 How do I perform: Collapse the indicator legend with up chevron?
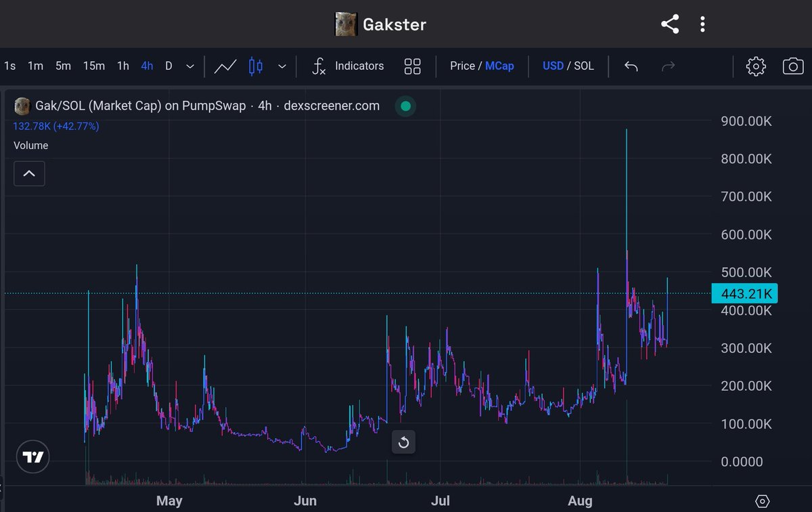coord(29,173)
